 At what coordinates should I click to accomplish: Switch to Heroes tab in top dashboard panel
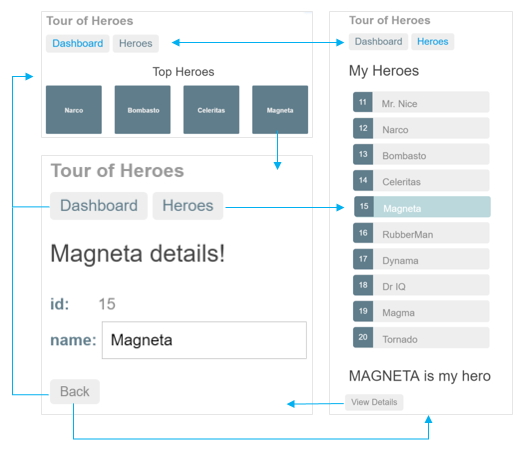136,44
